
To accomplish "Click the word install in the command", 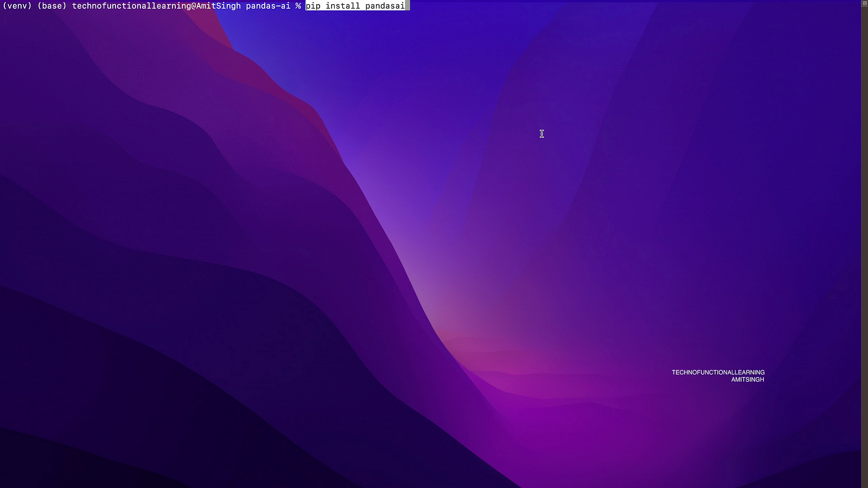I will (342, 6).
